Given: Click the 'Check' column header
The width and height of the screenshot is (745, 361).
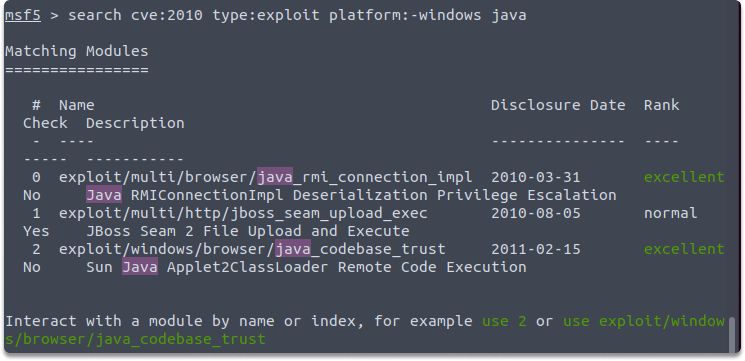Looking at the screenshot, I should coord(45,123).
